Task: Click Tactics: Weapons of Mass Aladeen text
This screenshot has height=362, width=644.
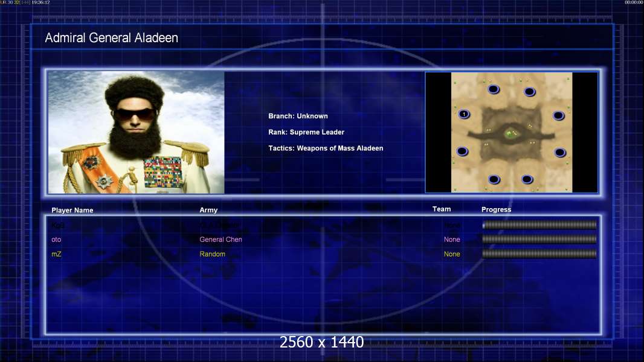Action: pos(326,148)
